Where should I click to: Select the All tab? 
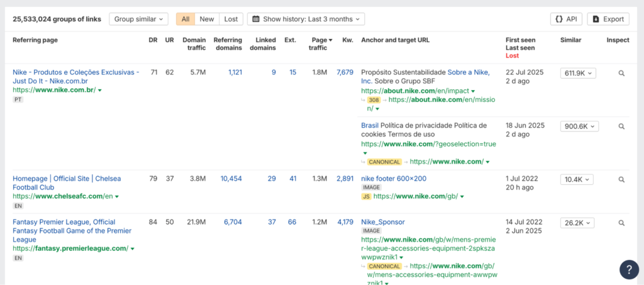[186, 19]
